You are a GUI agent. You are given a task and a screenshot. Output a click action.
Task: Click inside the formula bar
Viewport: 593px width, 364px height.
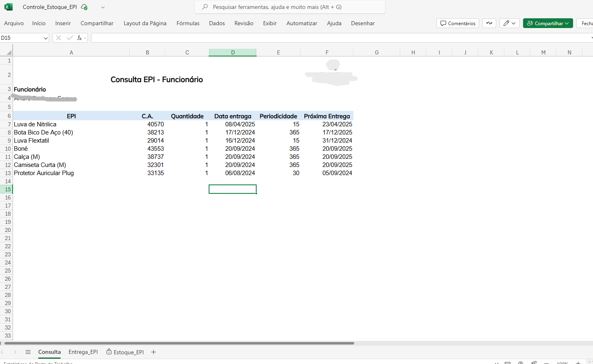click(341, 38)
